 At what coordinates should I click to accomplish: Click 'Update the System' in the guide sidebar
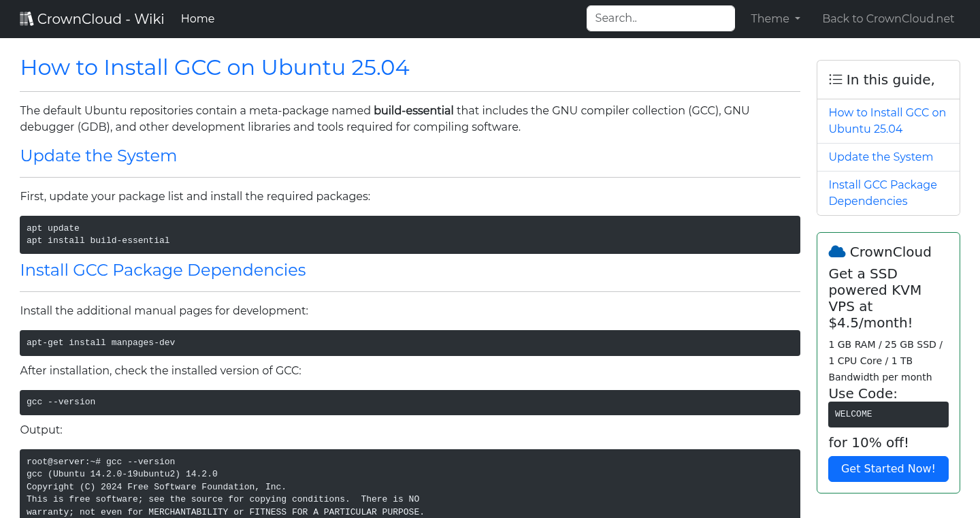point(881,157)
